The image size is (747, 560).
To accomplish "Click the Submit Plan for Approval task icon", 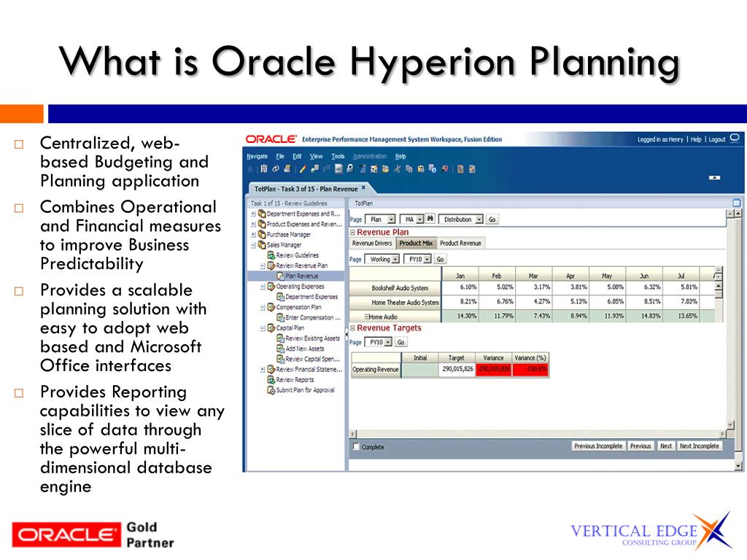I will (x=271, y=390).
